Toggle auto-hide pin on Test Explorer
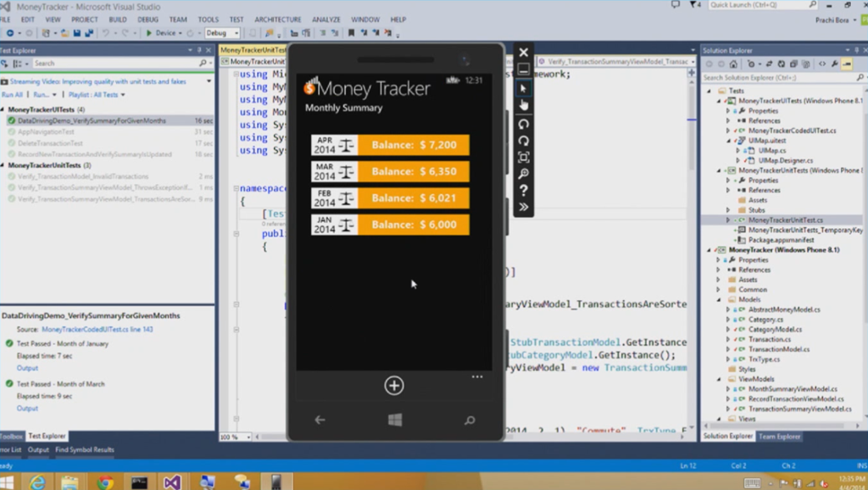 199,50
